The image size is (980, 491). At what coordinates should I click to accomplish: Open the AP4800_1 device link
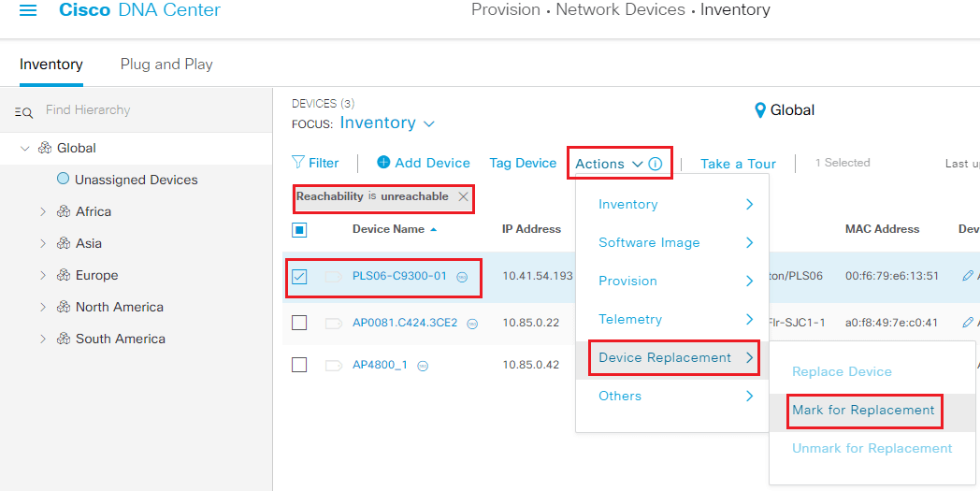coord(380,365)
